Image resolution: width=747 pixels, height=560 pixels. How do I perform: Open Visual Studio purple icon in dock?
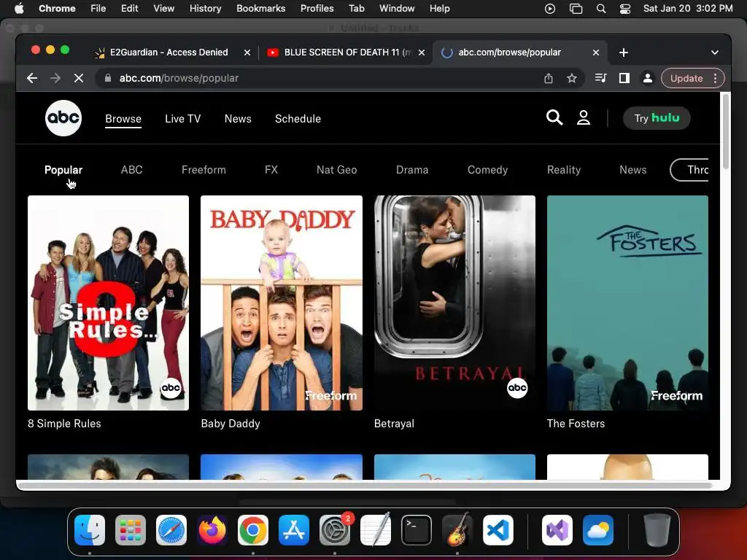557,530
